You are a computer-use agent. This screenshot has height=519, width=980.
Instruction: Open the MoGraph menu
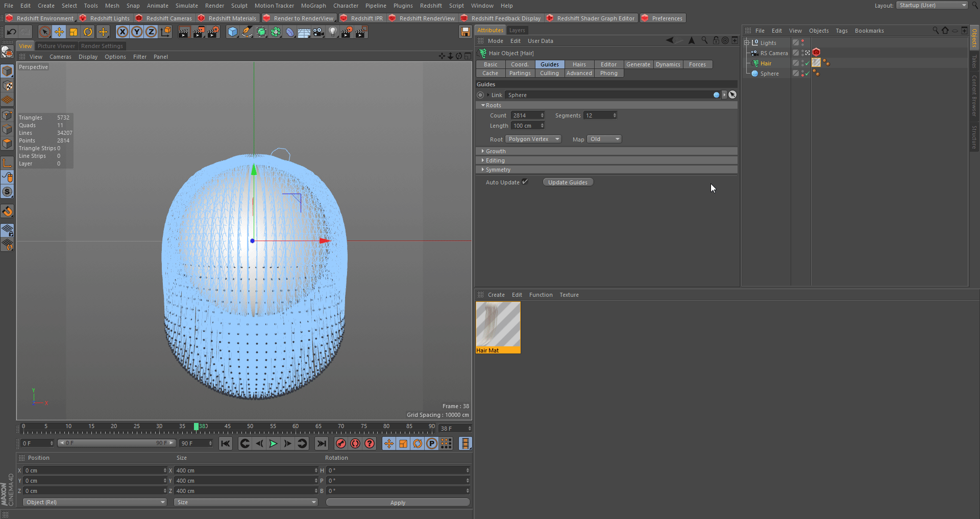pyautogui.click(x=313, y=6)
